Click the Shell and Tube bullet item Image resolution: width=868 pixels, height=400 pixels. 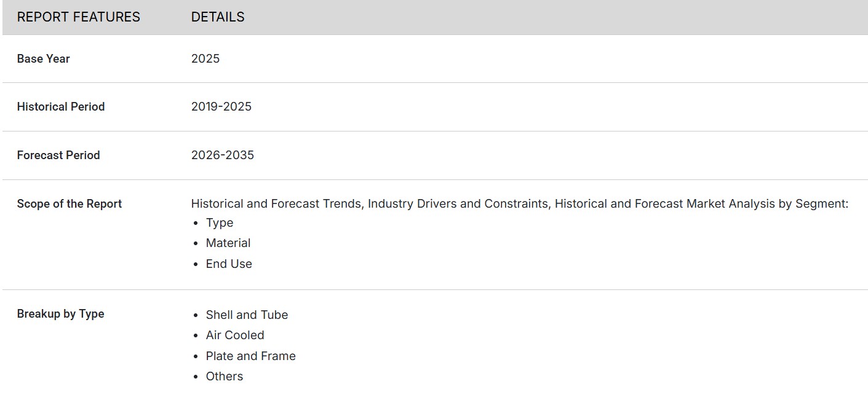click(x=247, y=315)
